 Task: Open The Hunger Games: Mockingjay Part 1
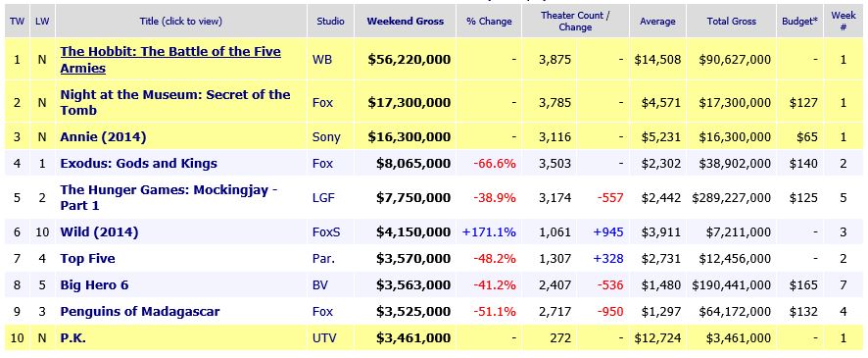point(169,198)
